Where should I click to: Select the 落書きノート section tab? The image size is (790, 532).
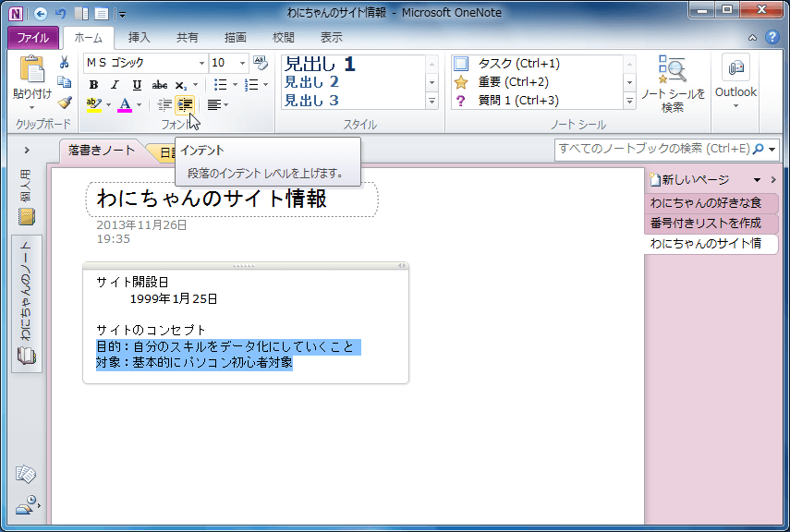point(102,151)
